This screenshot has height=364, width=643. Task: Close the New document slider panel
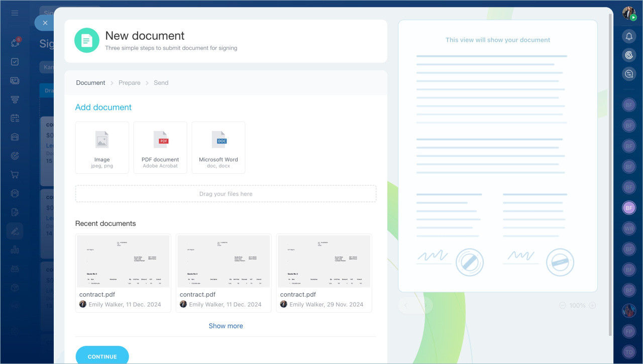pyautogui.click(x=45, y=23)
